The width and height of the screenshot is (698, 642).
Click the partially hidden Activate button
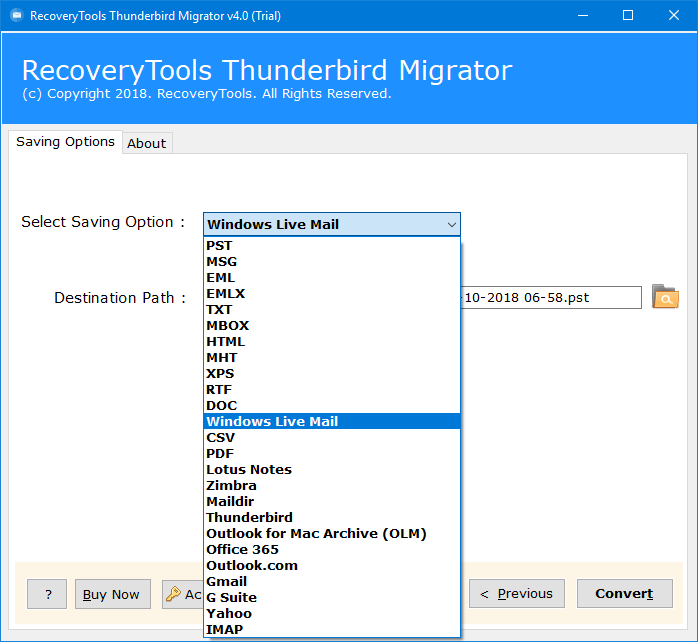click(x=183, y=594)
